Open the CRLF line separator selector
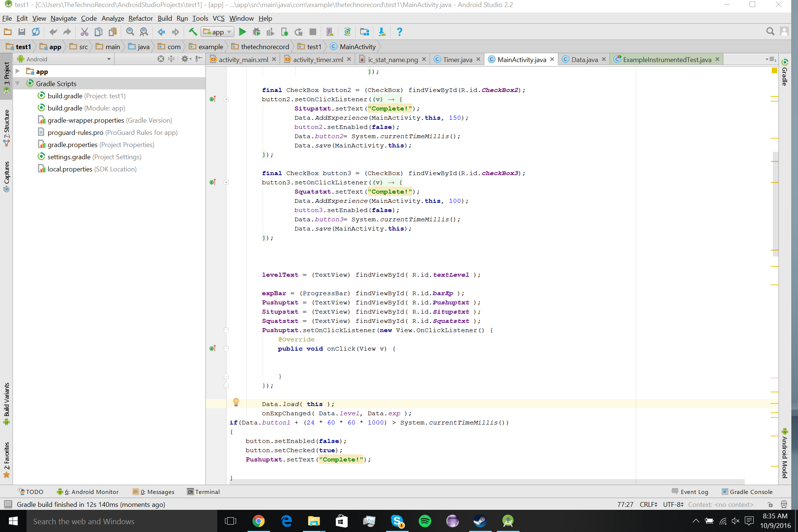This screenshot has height=532, width=798. [648, 504]
